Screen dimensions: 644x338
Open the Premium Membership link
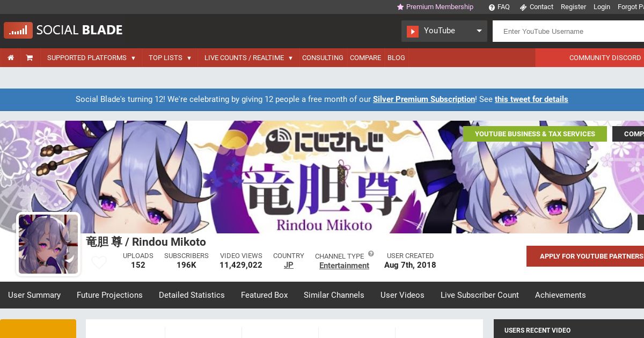pos(440,7)
